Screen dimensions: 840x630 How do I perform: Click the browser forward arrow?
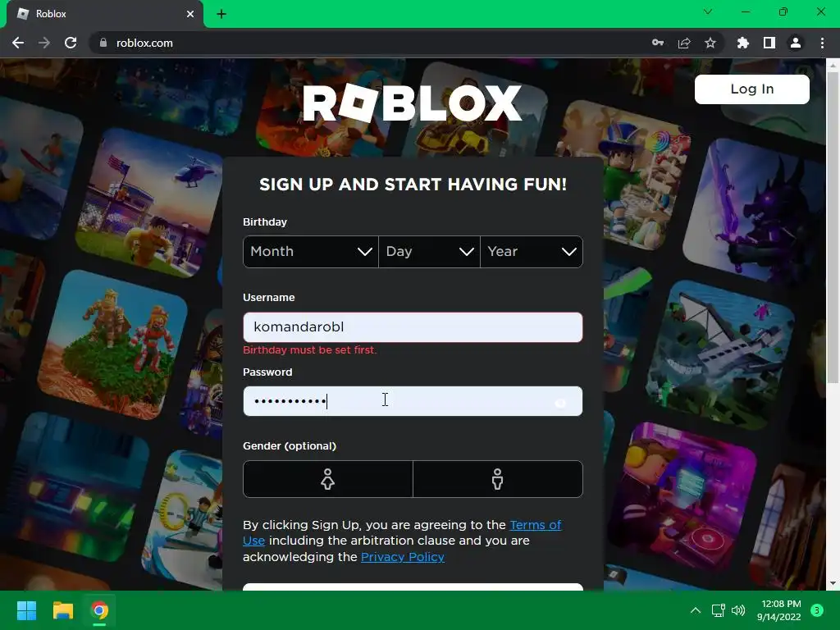[x=44, y=43]
